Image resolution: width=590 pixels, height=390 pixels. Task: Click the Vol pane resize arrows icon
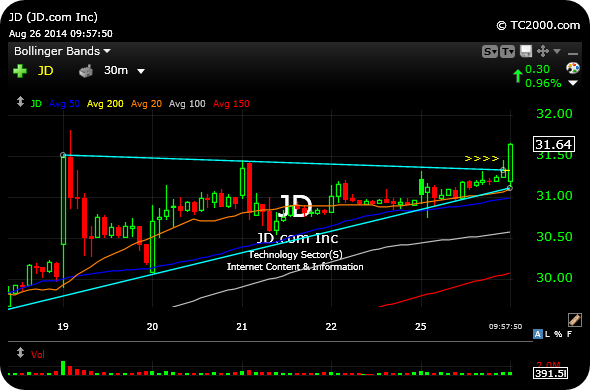20,353
